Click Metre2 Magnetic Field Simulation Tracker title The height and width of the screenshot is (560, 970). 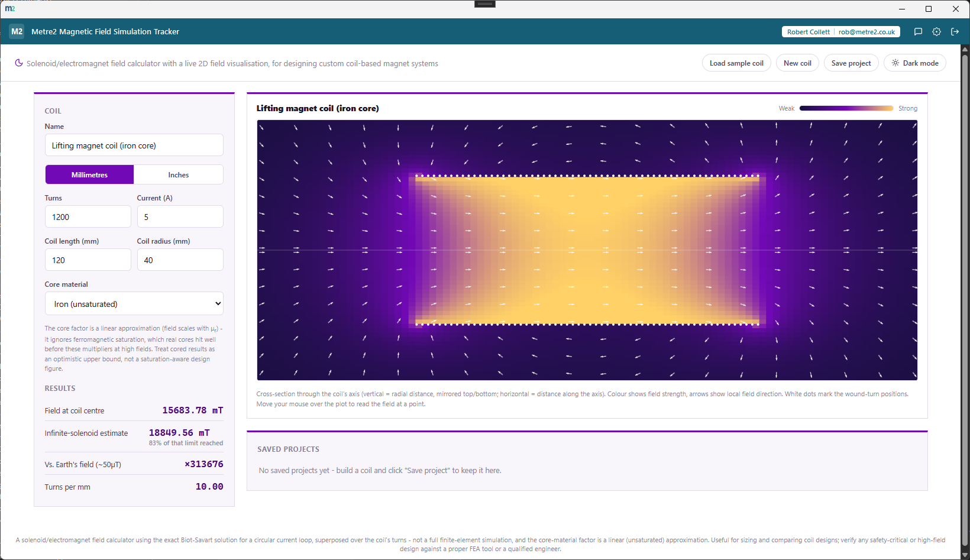(105, 32)
